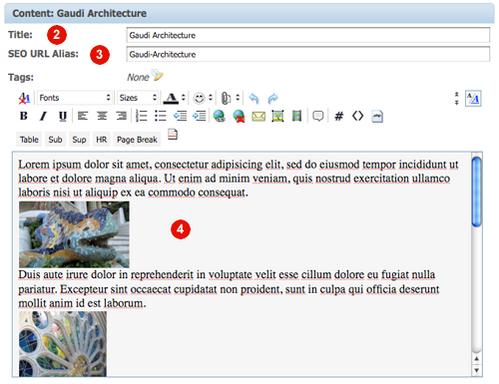
Task: Click the redo arrow icon
Action: click(273, 98)
